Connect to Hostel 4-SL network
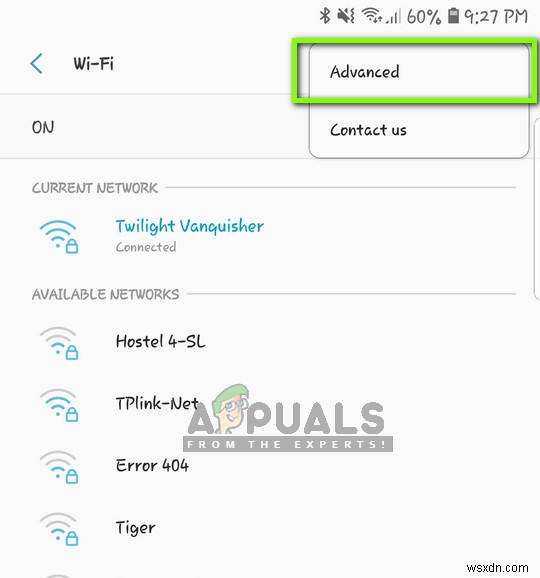 pyautogui.click(x=270, y=342)
